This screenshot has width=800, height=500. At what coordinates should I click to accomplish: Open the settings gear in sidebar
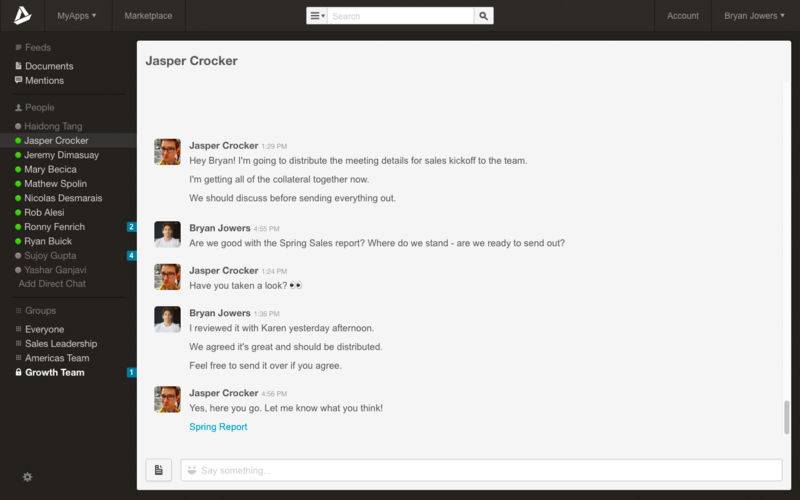pos(27,477)
